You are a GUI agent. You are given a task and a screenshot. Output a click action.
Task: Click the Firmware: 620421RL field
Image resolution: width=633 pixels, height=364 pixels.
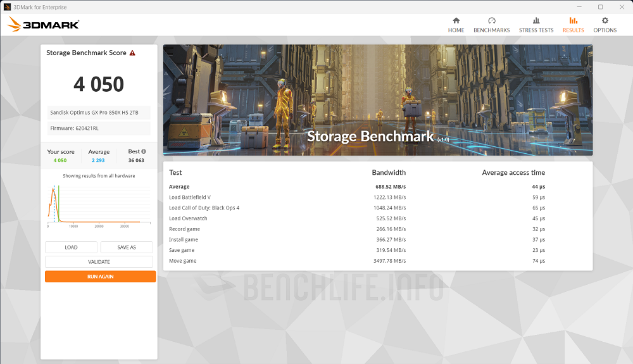(99, 129)
